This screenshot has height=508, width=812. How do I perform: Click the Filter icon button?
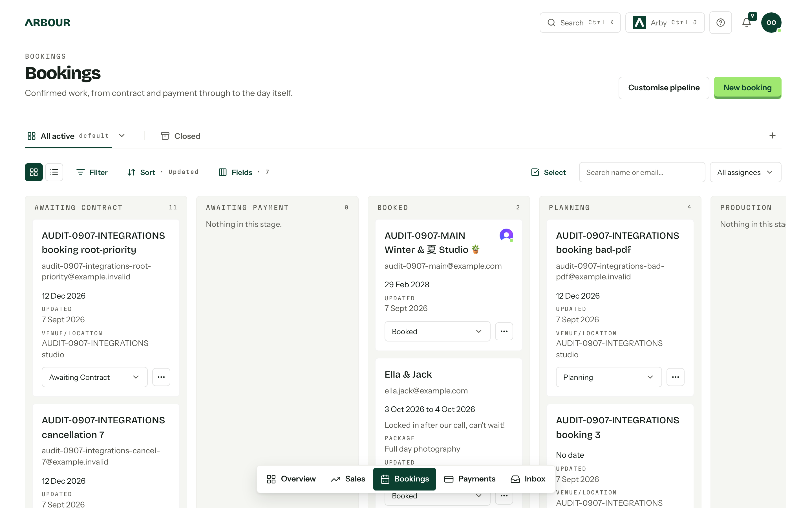coord(92,172)
